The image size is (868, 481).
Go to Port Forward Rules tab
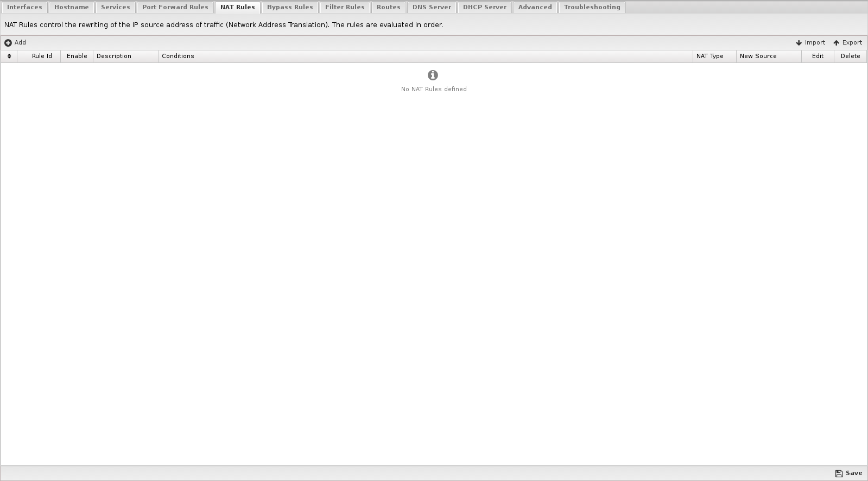(x=175, y=7)
